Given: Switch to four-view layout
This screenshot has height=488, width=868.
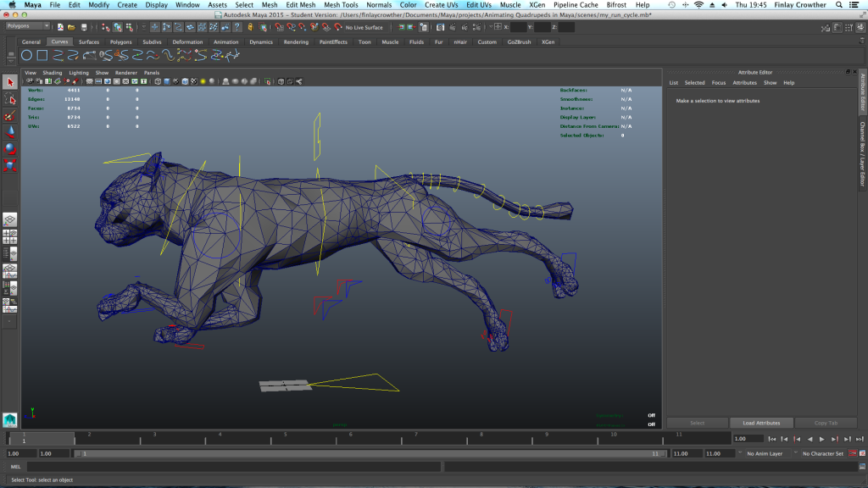Looking at the screenshot, I should tap(9, 237).
